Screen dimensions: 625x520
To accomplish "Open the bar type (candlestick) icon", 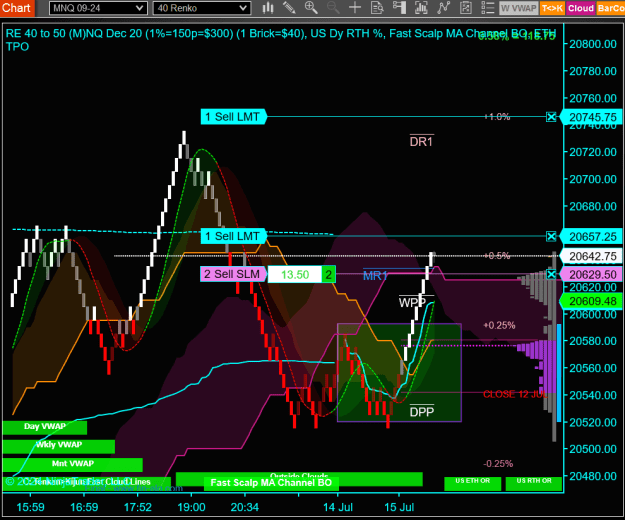I will [268, 8].
